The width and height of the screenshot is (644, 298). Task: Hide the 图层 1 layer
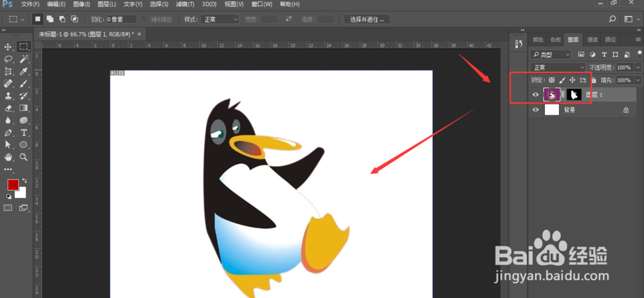(535, 95)
